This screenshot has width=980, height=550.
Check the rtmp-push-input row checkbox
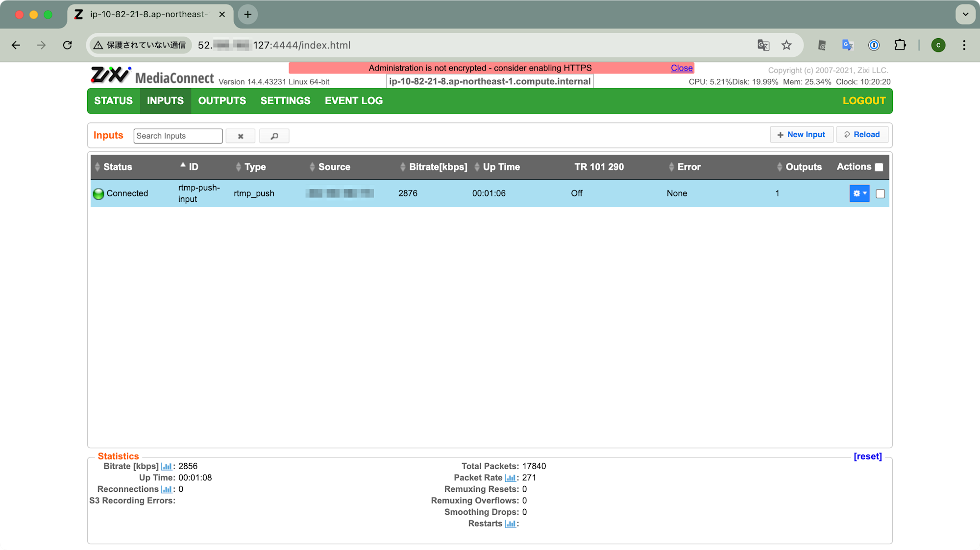coord(880,194)
